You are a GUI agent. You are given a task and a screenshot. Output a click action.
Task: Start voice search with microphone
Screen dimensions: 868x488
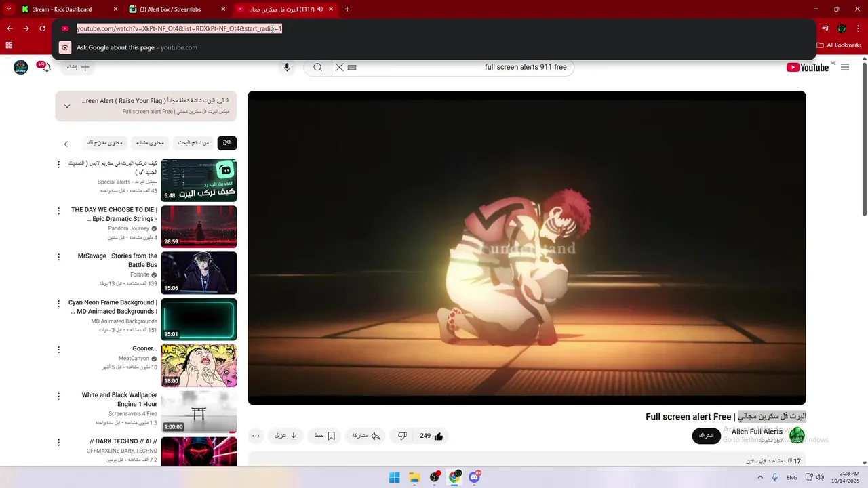pyautogui.click(x=287, y=67)
